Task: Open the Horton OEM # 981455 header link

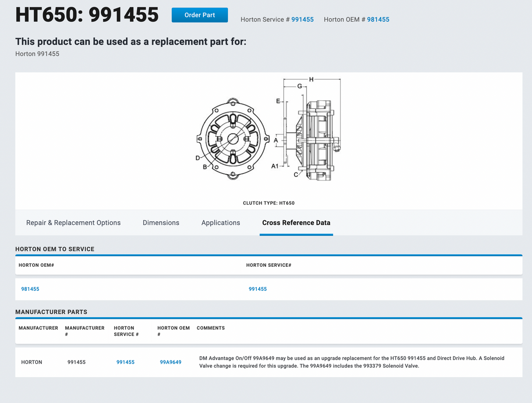Action: coord(378,19)
